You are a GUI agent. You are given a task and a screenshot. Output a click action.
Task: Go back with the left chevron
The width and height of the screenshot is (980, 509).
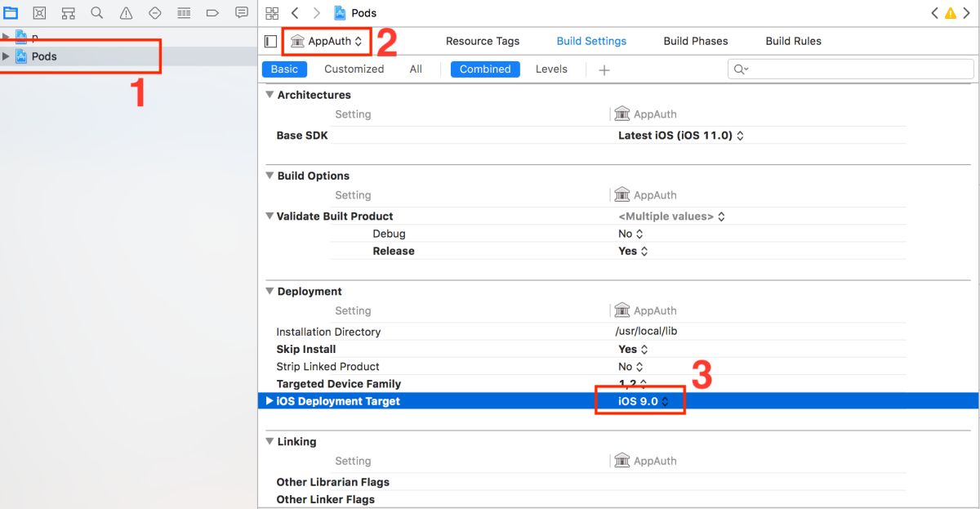point(295,13)
